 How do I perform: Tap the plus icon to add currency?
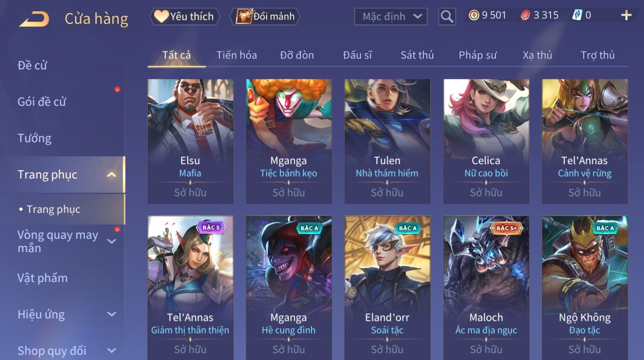pos(626,15)
